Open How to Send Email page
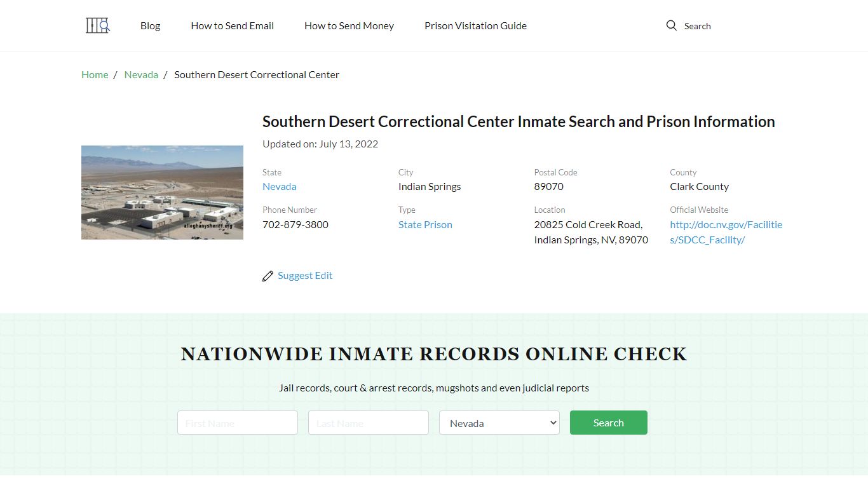The image size is (868, 488). pyautogui.click(x=232, y=26)
